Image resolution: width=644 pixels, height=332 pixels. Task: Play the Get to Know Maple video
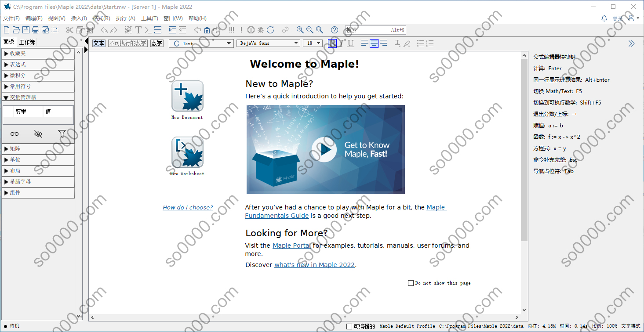point(324,150)
